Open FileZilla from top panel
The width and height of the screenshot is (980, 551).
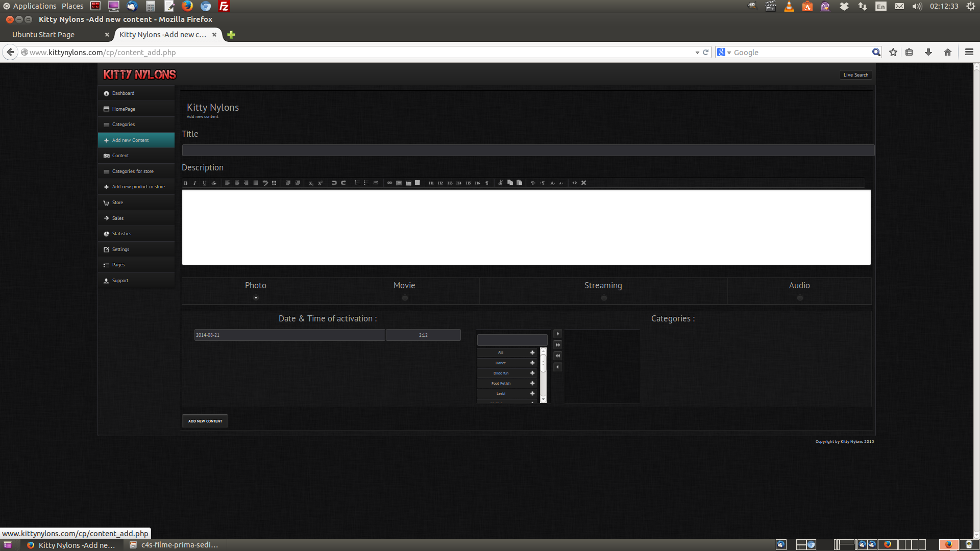(x=224, y=6)
